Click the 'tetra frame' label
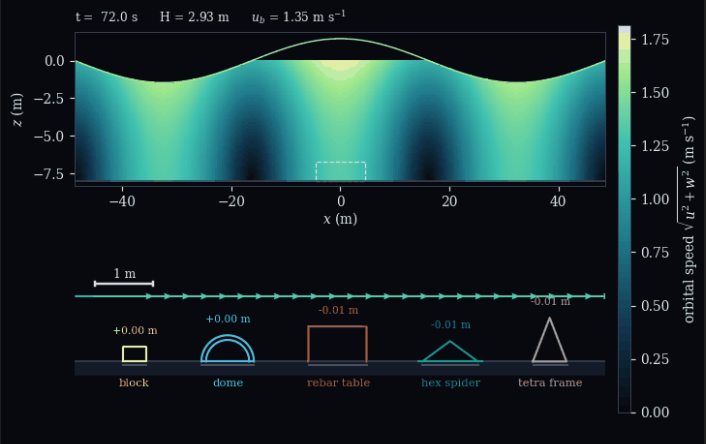Image resolution: width=706 pixels, height=444 pixels. click(x=550, y=383)
